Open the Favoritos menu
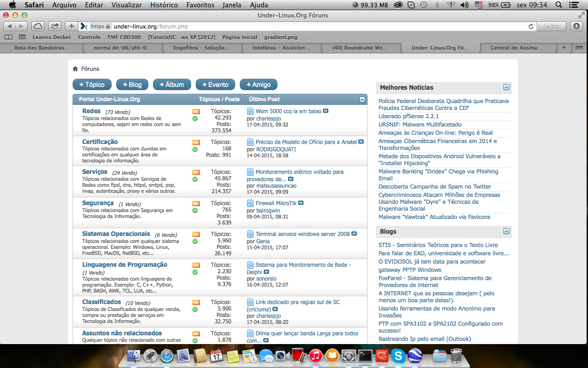 point(200,5)
